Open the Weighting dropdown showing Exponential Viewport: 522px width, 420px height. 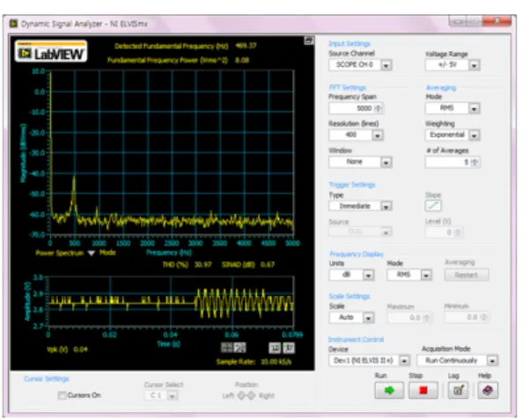click(452, 135)
